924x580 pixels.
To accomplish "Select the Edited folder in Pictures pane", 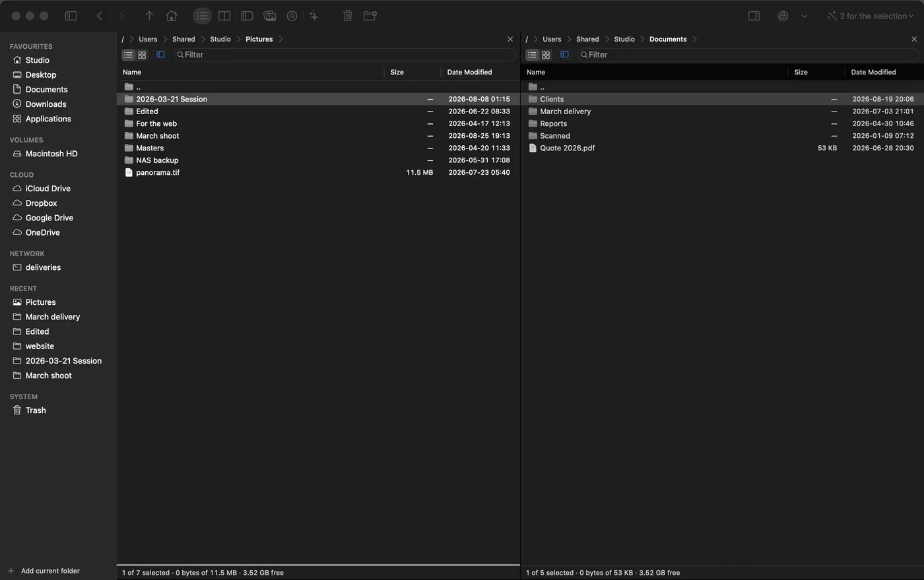I will point(318,112).
